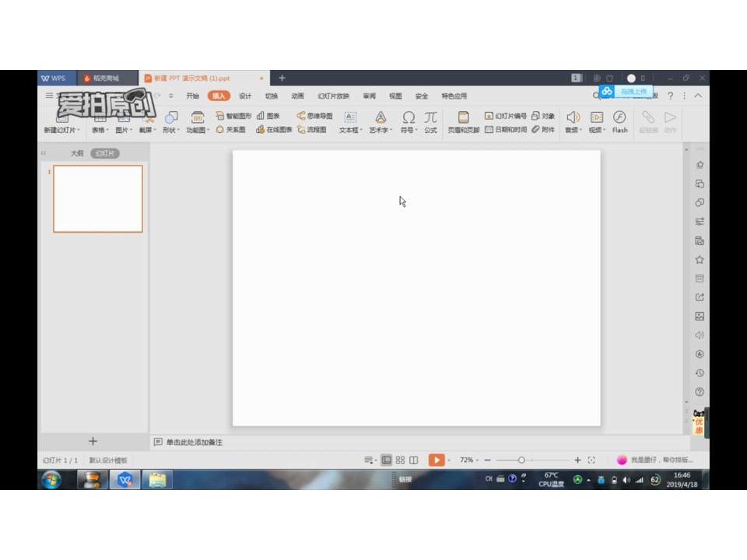The height and width of the screenshot is (560, 747).
Task: Insert a 思维导图 mind map
Action: pyautogui.click(x=314, y=116)
